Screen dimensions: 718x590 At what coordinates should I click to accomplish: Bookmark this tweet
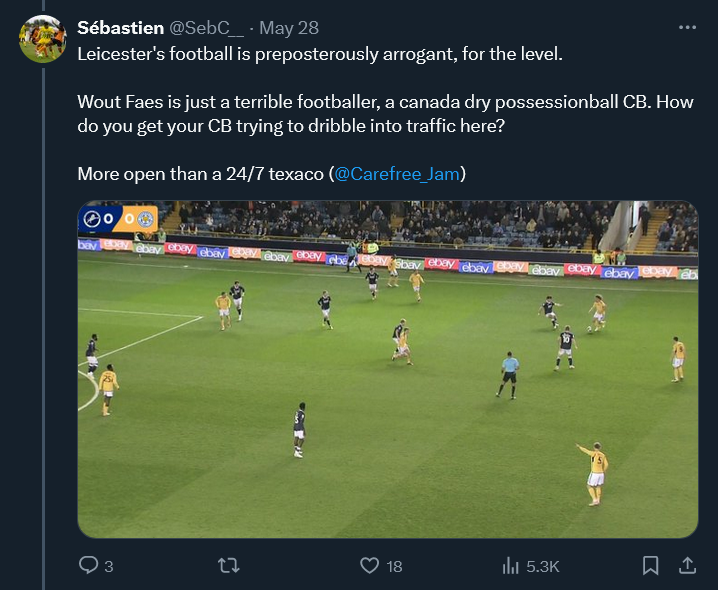coord(650,566)
